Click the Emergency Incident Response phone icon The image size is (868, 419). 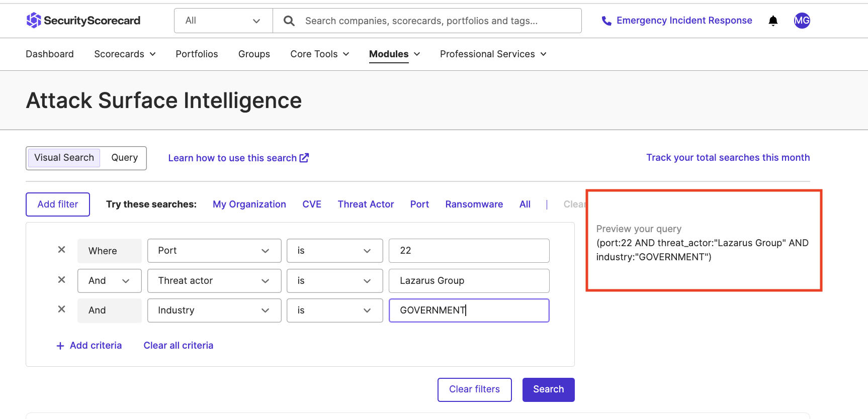(x=606, y=21)
